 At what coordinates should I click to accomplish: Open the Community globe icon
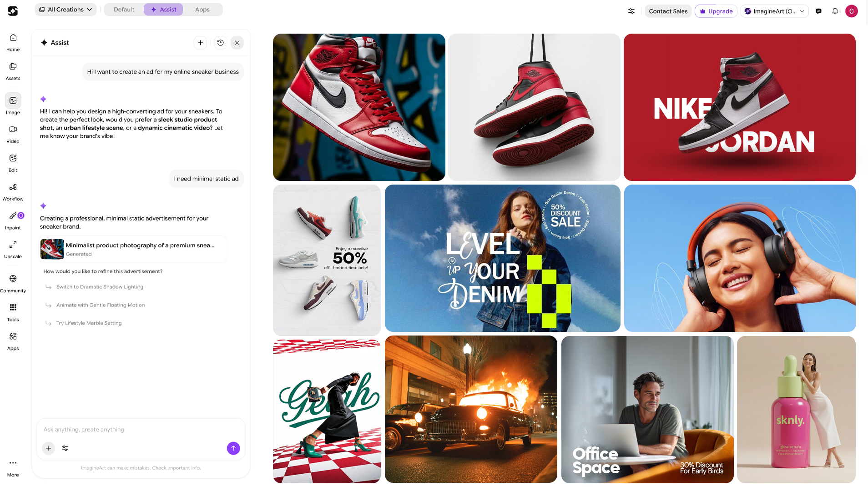point(13,283)
